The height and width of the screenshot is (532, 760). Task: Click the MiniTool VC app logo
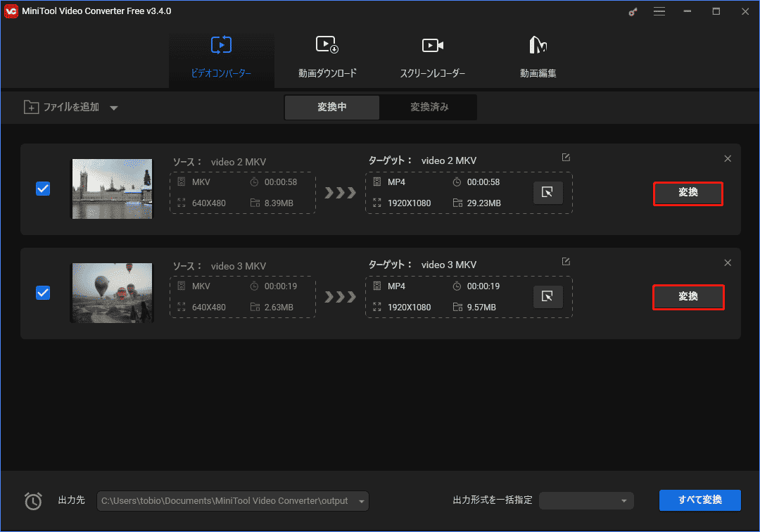11,11
